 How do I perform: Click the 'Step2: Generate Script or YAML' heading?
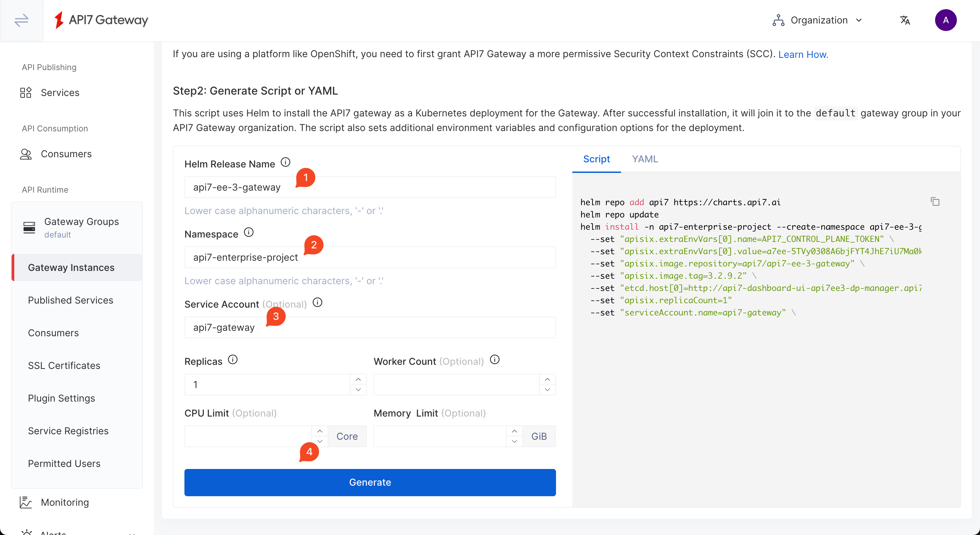(x=255, y=91)
